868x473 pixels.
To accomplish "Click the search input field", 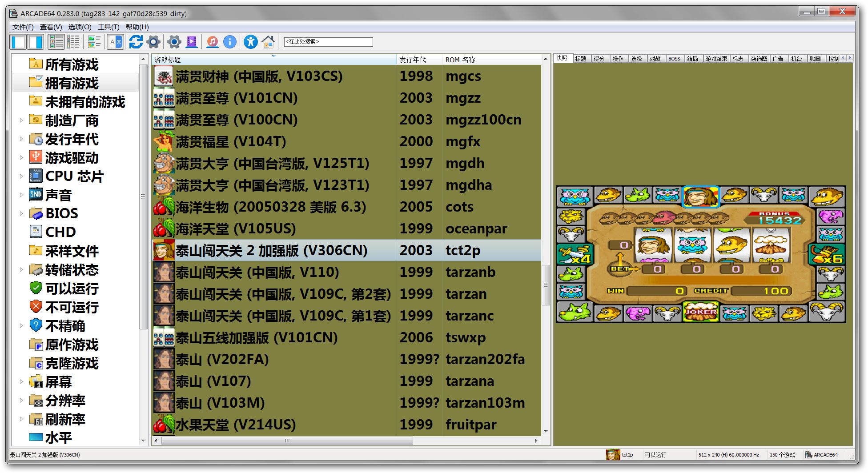I will point(328,42).
